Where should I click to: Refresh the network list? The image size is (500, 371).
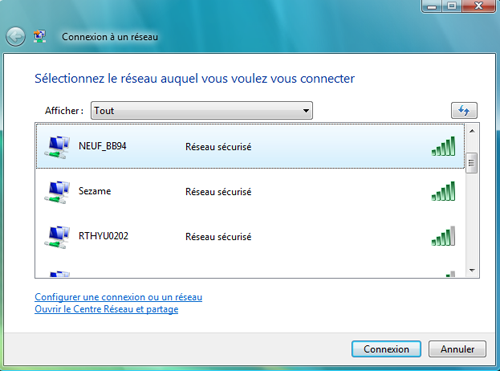tap(464, 110)
